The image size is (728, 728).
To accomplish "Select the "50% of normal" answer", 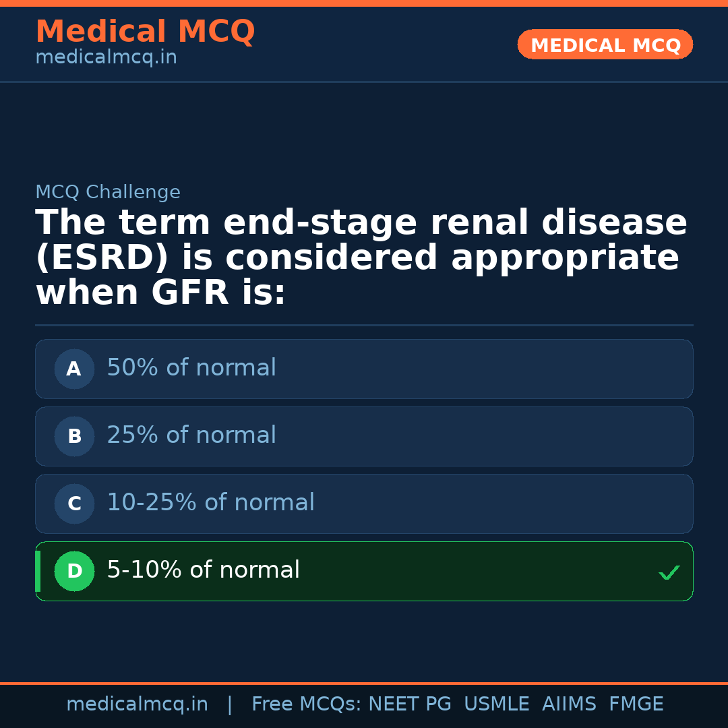I will [x=191, y=368].
